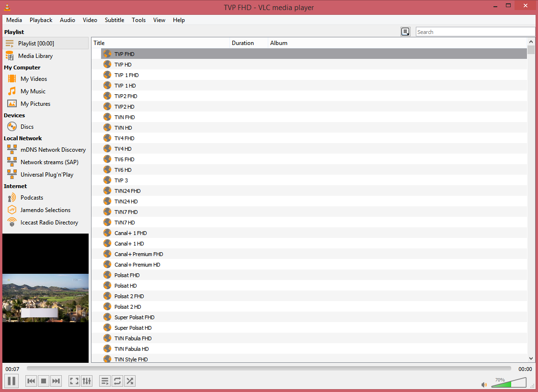Select TVN24 FHD entry
Viewport: 538px width, 392px height.
(314, 191)
